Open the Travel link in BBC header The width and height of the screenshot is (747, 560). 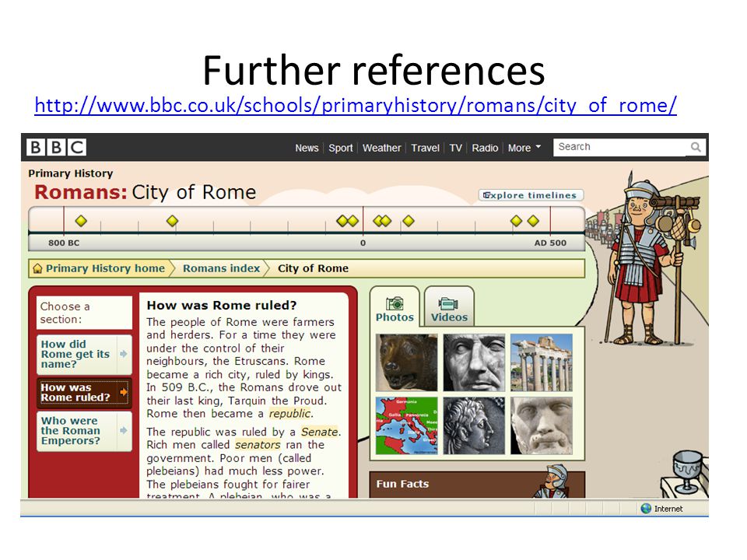(426, 148)
